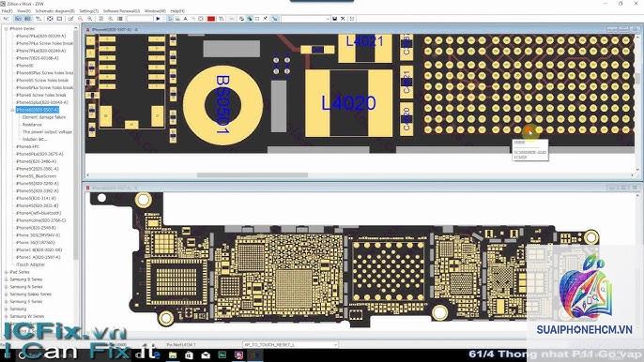Click the mail icon in the taskbar
This screenshot has width=644, height=362.
point(206,355)
